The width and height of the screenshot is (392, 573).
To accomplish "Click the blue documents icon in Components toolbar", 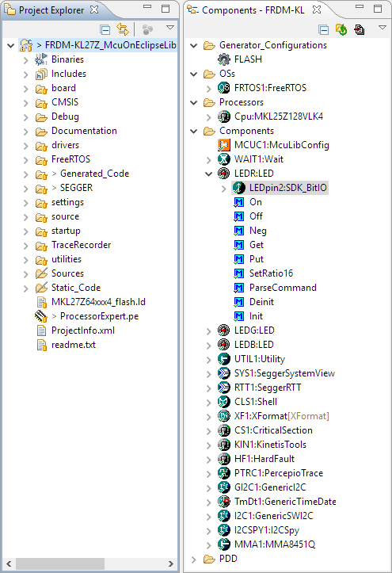I will [360, 29].
